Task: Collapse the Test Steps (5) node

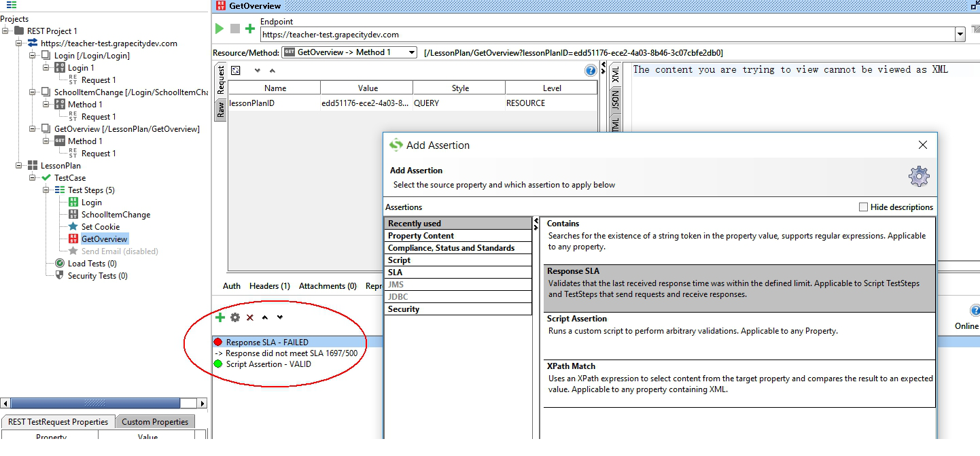Action: coord(46,190)
